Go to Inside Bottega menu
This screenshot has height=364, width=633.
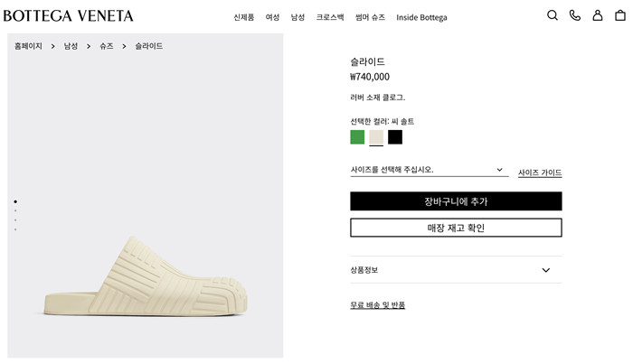point(421,17)
